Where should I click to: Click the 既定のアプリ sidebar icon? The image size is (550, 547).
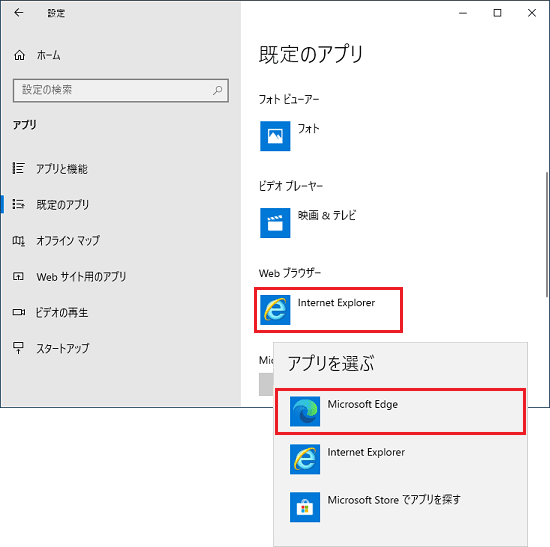point(19,204)
